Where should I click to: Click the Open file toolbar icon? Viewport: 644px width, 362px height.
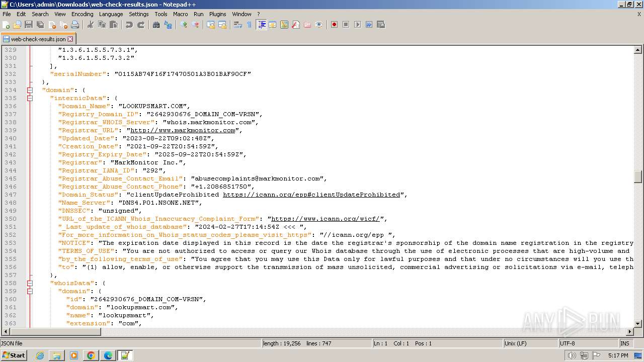click(17, 25)
